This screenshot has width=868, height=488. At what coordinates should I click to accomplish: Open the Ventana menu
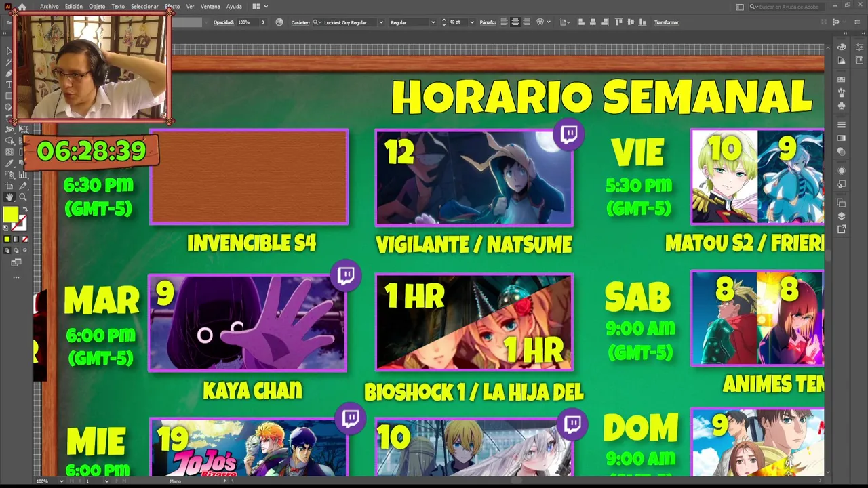(x=210, y=6)
